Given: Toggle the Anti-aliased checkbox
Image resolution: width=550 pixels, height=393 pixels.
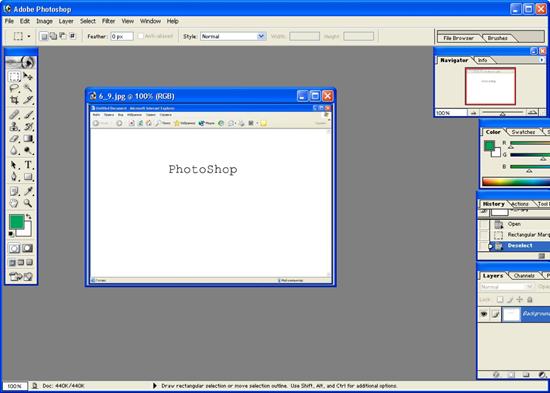Looking at the screenshot, I should pos(141,36).
